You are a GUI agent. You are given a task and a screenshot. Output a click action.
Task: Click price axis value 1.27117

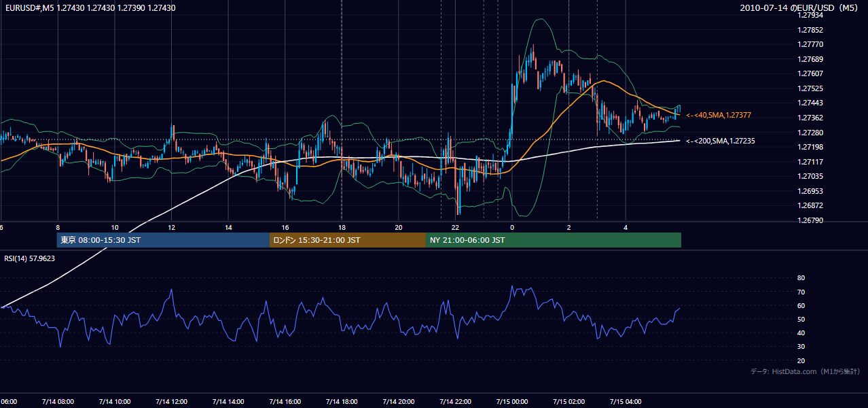(x=811, y=162)
